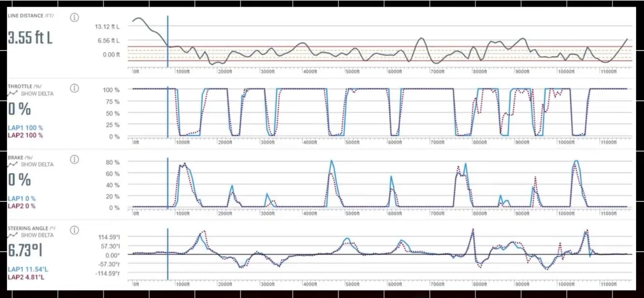Click the 40 % brake axis label

point(113,185)
